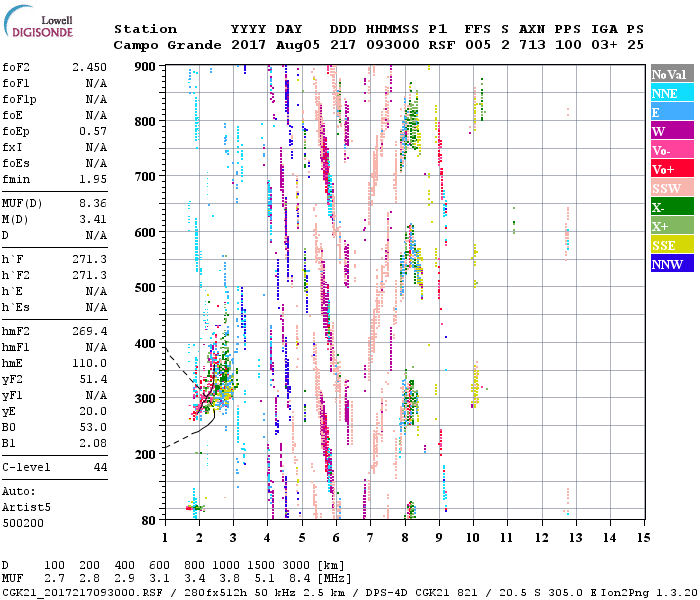The width and height of the screenshot is (700, 600).
Task: Click the yellow SSE legend swatch
Action: tap(671, 246)
